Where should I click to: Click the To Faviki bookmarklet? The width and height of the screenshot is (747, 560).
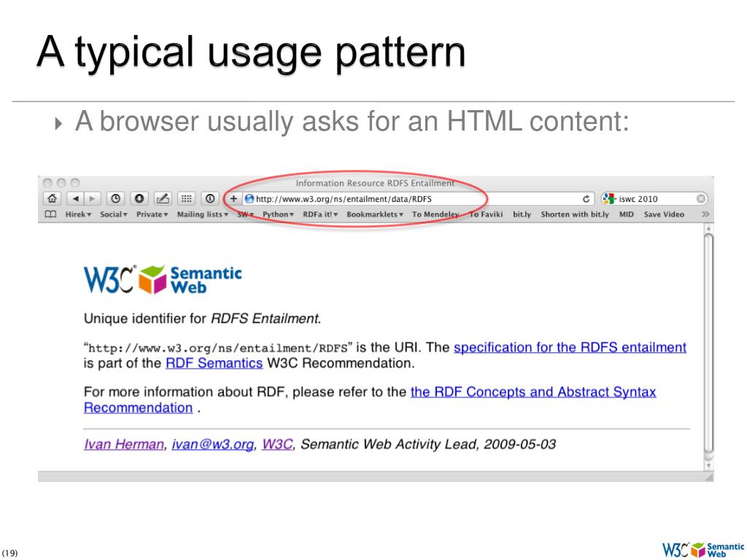tap(486, 214)
